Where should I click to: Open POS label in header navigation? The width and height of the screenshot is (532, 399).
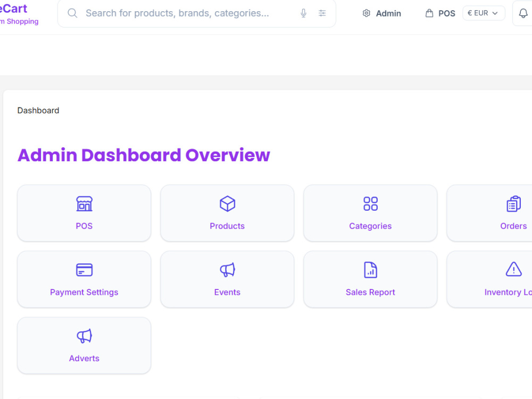[x=447, y=14]
